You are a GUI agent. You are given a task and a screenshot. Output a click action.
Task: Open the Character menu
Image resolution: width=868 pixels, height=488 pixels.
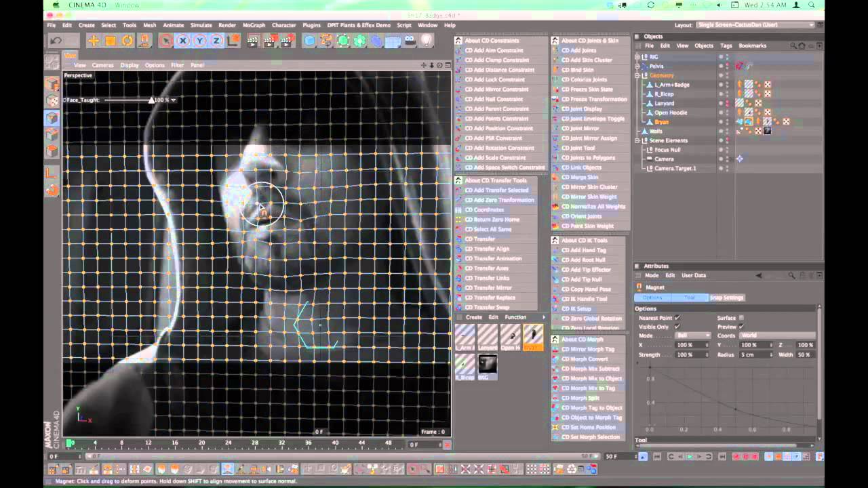(283, 25)
